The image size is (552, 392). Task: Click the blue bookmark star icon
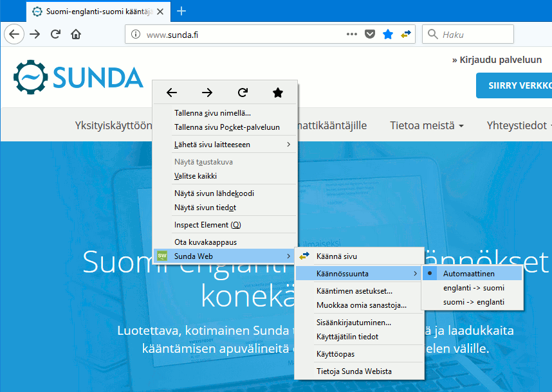pyautogui.click(x=387, y=34)
